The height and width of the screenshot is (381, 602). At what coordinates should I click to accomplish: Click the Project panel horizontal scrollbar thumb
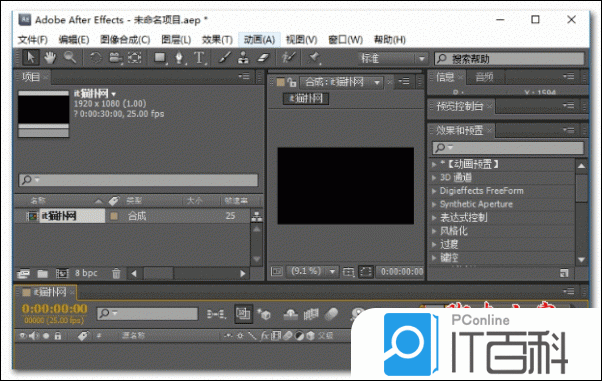coord(159,273)
